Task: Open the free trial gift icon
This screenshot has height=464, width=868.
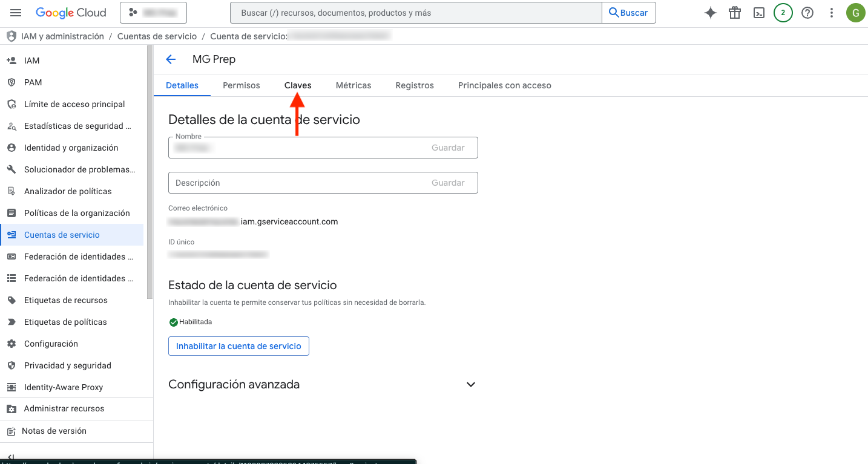Action: pyautogui.click(x=735, y=13)
